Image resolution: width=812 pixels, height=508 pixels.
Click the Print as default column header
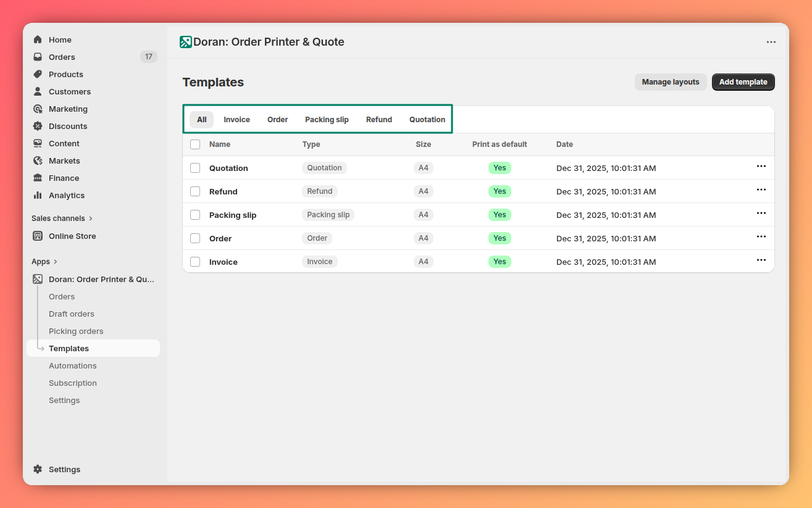[x=500, y=144]
